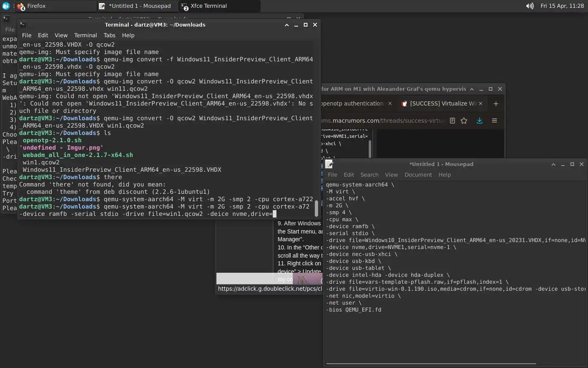Shade the Mousepad window with the up-arrow button
Screen dimensions: 588x368
point(553,164)
